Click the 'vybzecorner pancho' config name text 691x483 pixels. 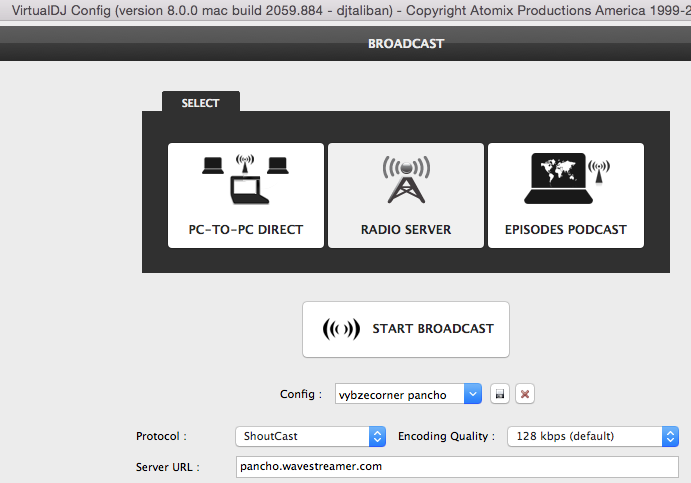coord(393,394)
